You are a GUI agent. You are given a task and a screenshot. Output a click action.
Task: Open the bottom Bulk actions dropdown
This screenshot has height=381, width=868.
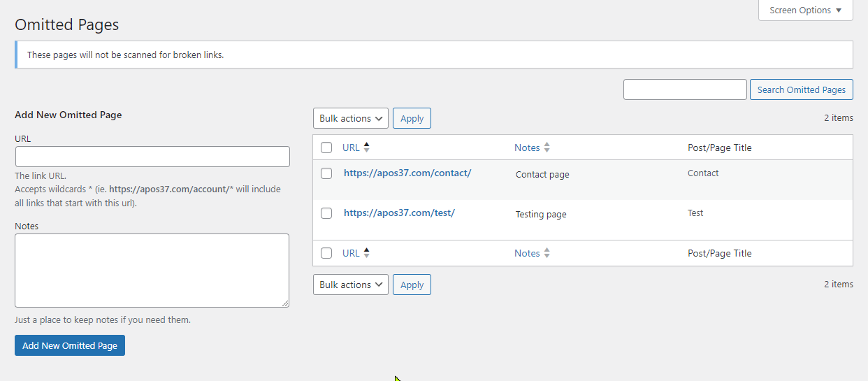351,285
